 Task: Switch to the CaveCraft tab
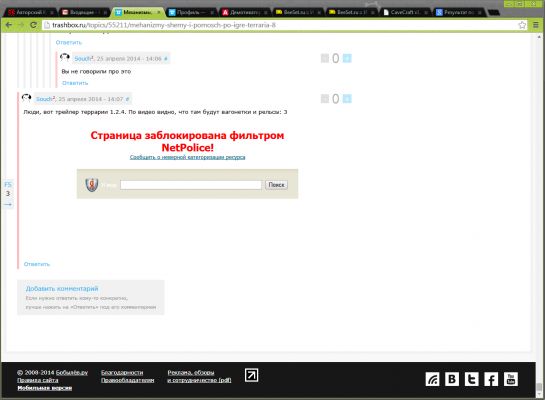pos(405,12)
